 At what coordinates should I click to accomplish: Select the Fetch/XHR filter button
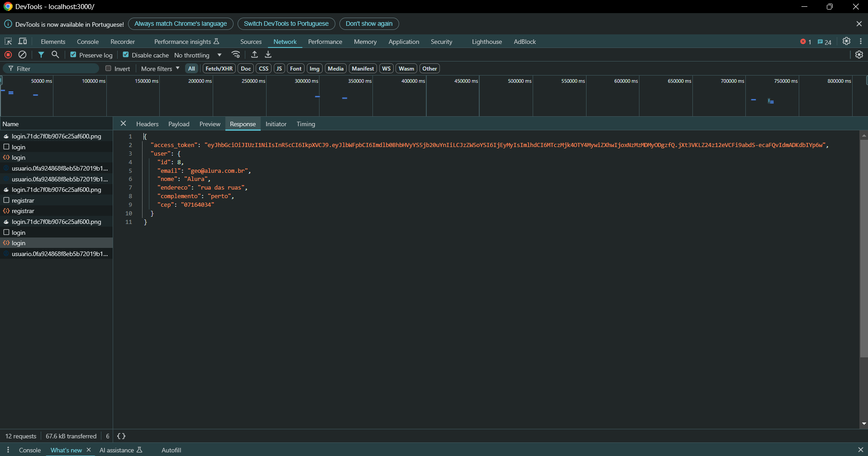click(219, 69)
